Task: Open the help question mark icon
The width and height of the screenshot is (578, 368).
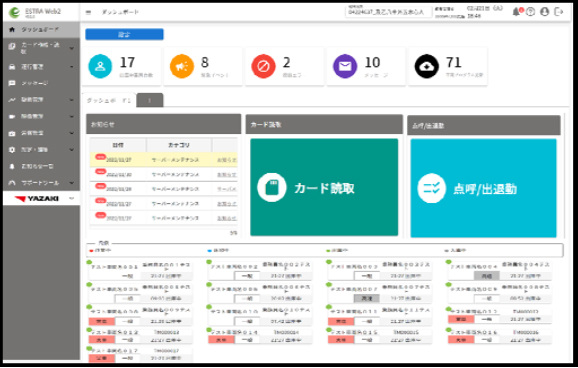Action: pos(530,12)
